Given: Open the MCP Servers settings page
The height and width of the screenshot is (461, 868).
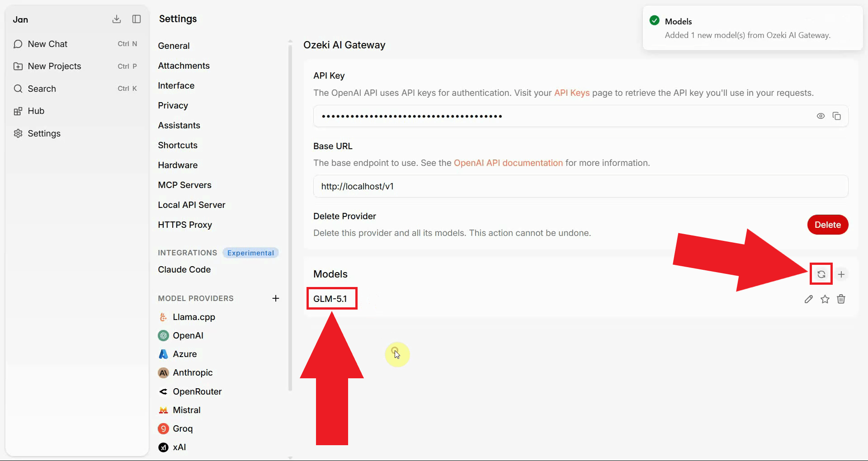Looking at the screenshot, I should [184, 185].
